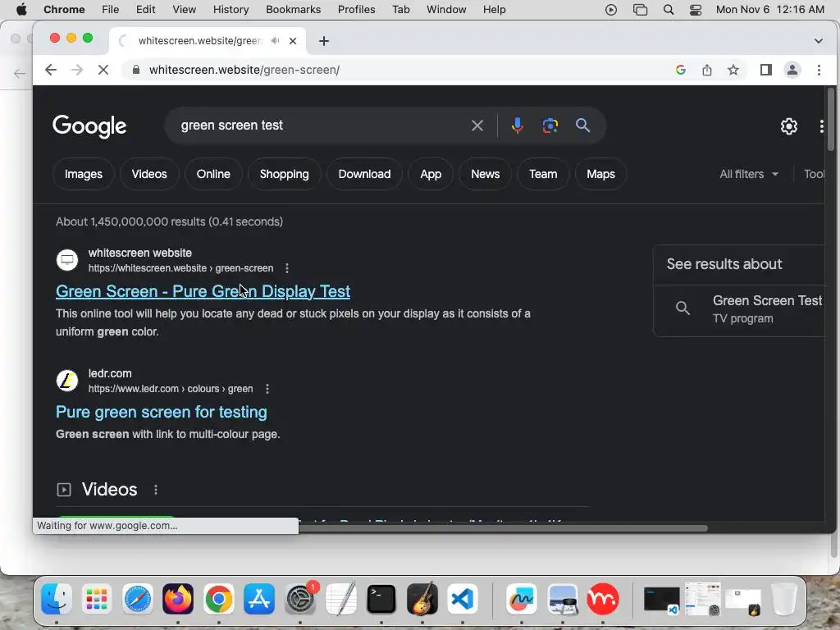Open Visual Studio Code from the dock

coord(463,599)
